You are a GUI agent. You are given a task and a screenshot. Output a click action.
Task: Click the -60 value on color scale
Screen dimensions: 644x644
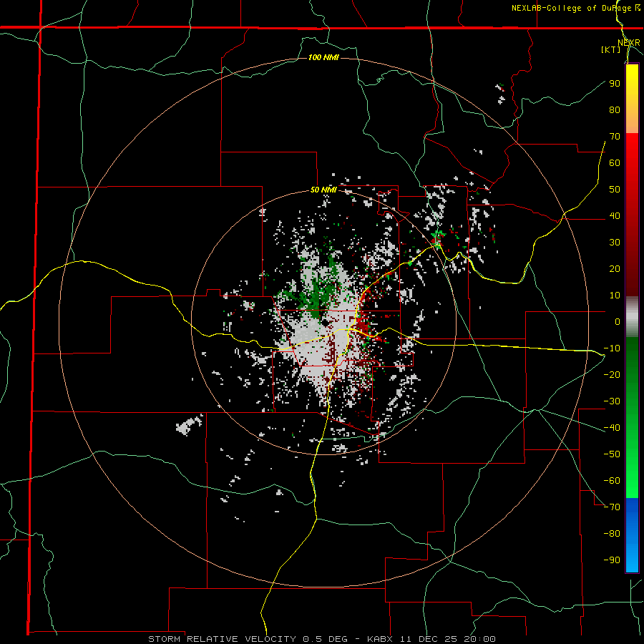point(612,481)
